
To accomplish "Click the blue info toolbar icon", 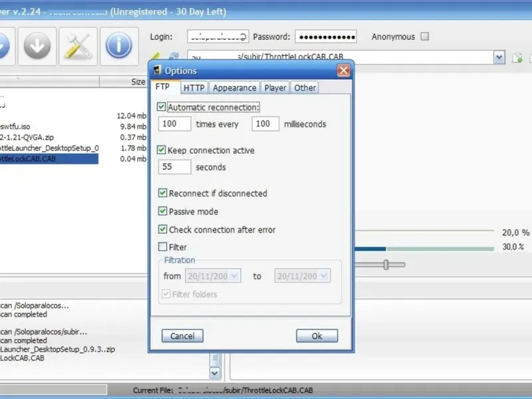I will [119, 46].
